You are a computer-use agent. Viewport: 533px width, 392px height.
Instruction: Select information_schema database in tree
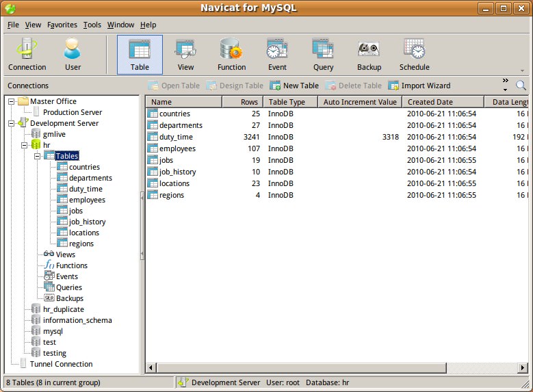tap(77, 320)
